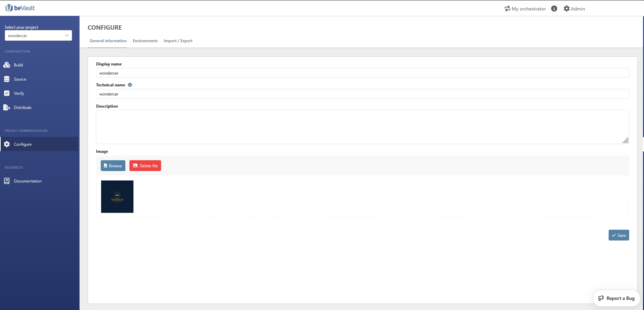Open My orchestrator from the header
The image size is (644, 310).
click(x=525, y=9)
